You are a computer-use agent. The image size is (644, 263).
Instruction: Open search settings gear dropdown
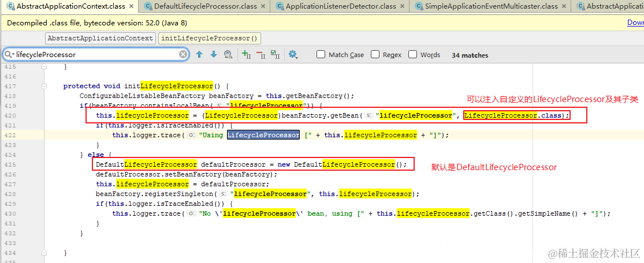pos(293,55)
